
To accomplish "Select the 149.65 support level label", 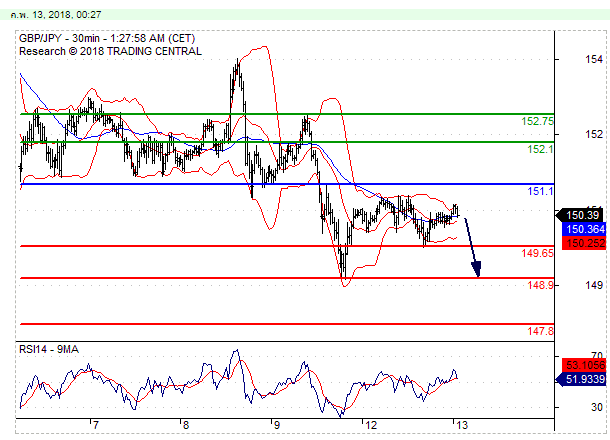I will (538, 253).
